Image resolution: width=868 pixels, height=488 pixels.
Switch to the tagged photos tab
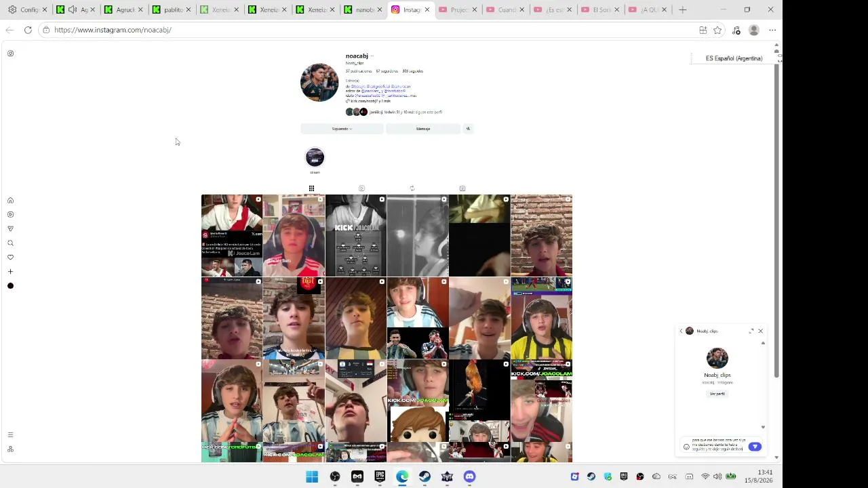pos(462,188)
